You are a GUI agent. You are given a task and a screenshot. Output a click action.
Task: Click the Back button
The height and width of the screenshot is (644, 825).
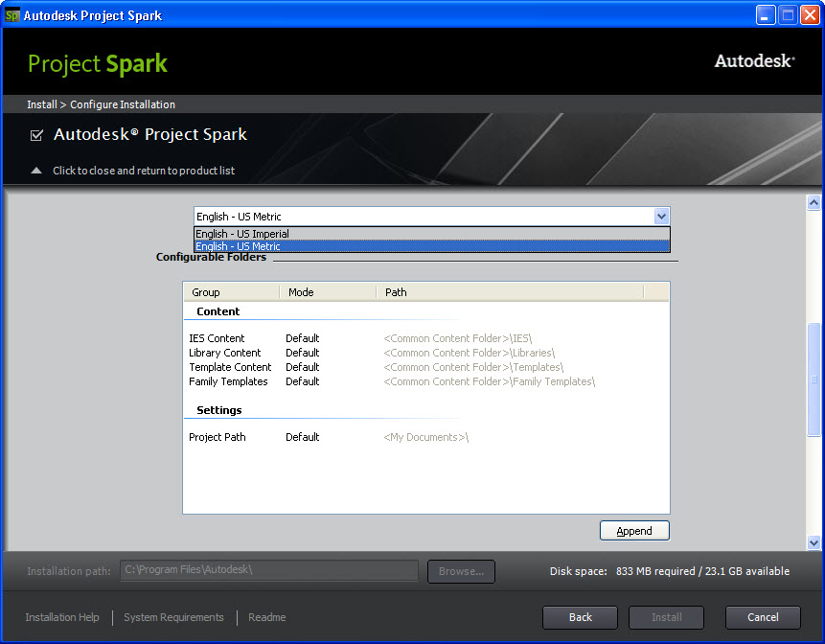coord(580,617)
